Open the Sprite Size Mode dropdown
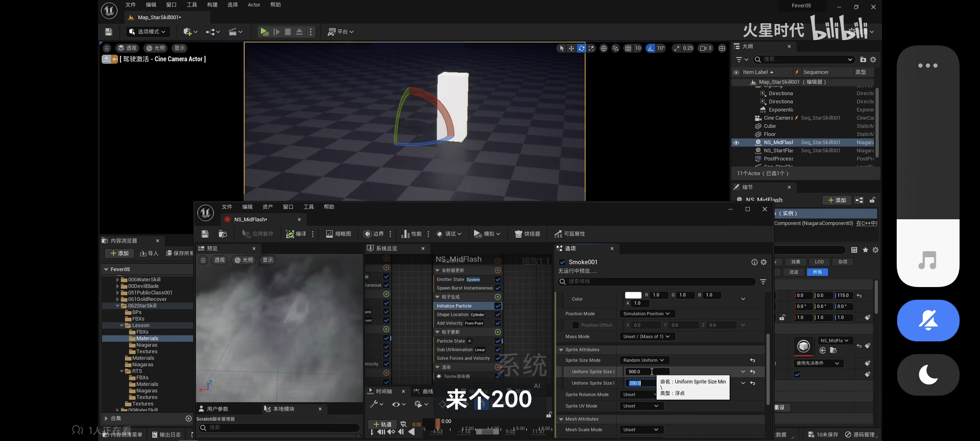 644,360
